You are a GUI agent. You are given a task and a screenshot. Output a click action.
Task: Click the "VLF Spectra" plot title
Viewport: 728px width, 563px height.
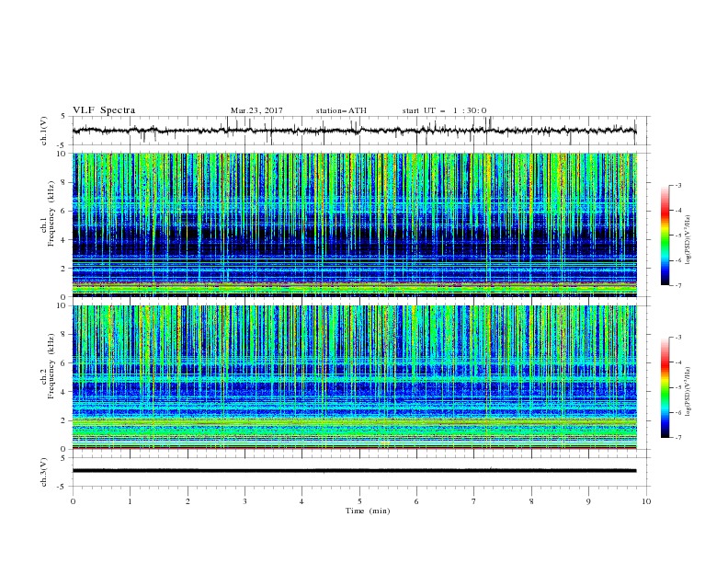click(104, 110)
